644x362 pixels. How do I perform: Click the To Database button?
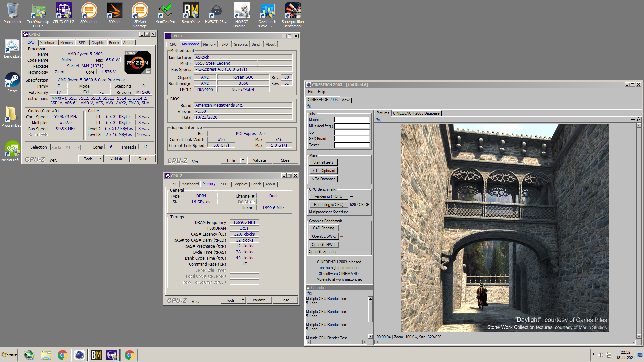tap(323, 179)
